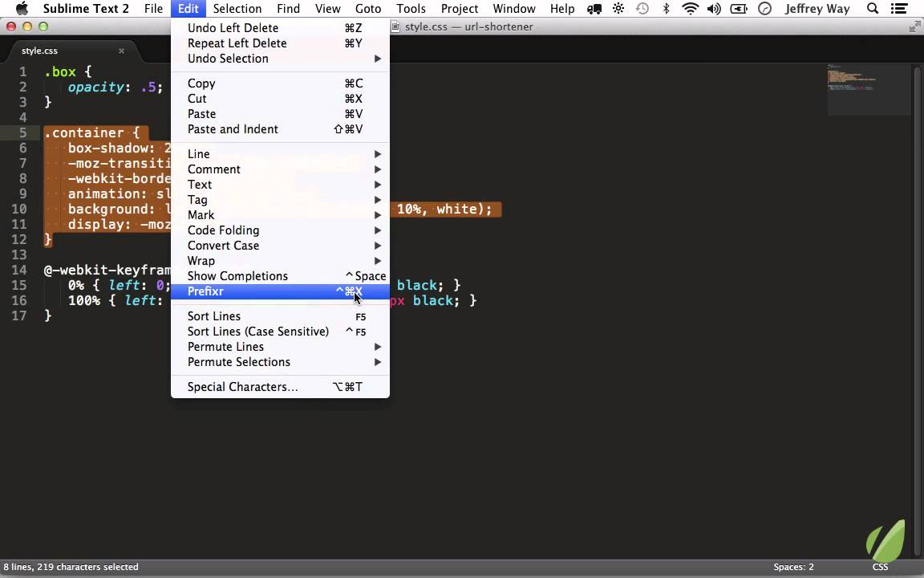Click 8 lines, 219 characters selected status

[x=71, y=567]
